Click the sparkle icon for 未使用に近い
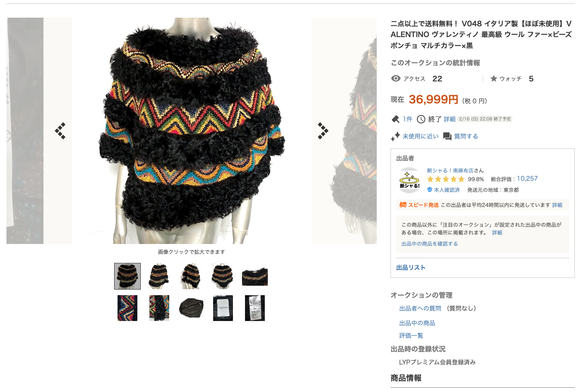The image size is (583, 392). pyautogui.click(x=395, y=136)
